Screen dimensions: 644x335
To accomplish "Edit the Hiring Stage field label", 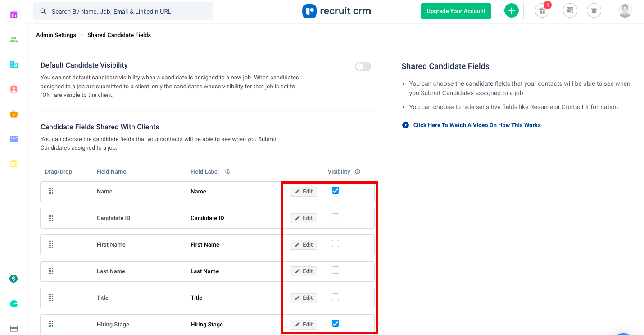I will (x=304, y=325).
